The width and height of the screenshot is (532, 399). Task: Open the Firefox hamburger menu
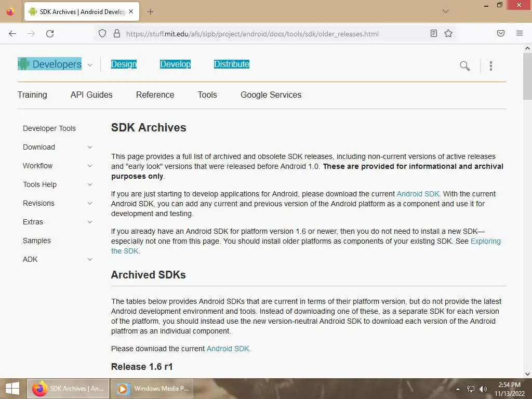(x=520, y=33)
